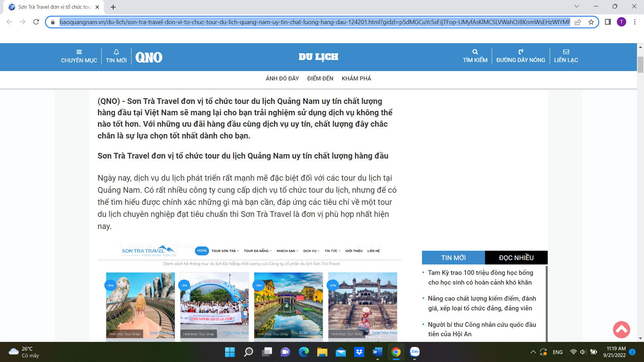Screen dimensions: 644x362
Task: Open TÌM KIẾM search icon
Action: 475,56
